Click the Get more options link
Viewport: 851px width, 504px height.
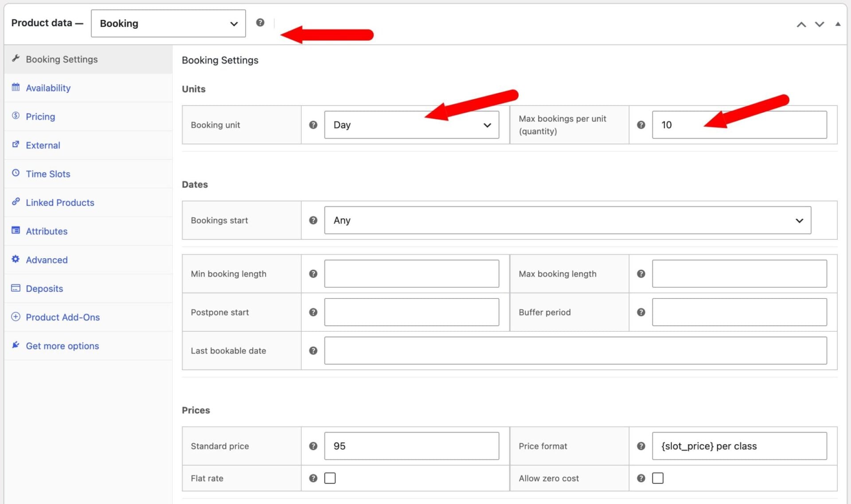[88, 346]
